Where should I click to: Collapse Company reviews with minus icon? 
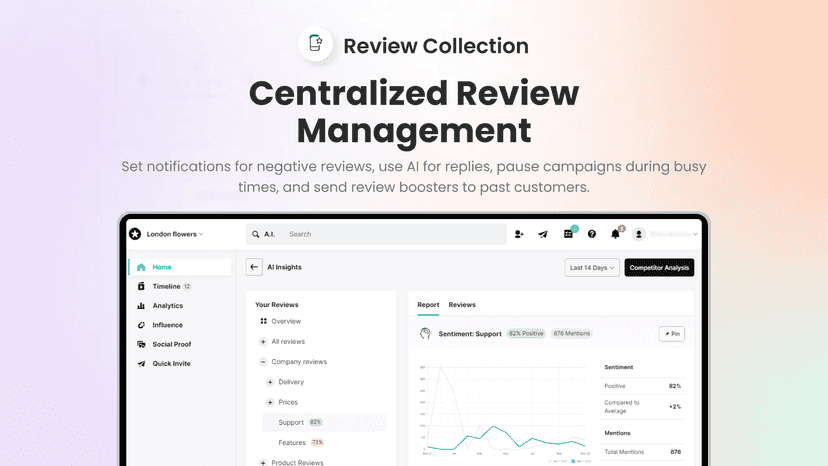click(263, 362)
